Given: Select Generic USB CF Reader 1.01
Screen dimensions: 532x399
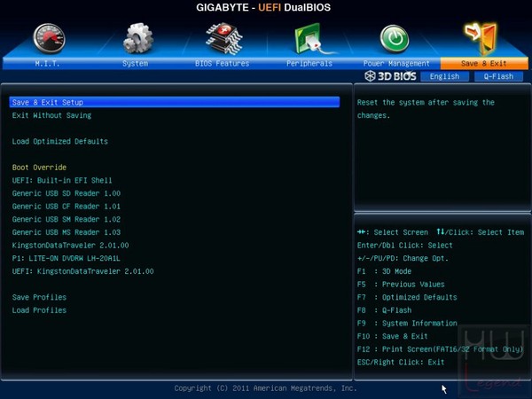Looking at the screenshot, I should (x=66, y=207).
